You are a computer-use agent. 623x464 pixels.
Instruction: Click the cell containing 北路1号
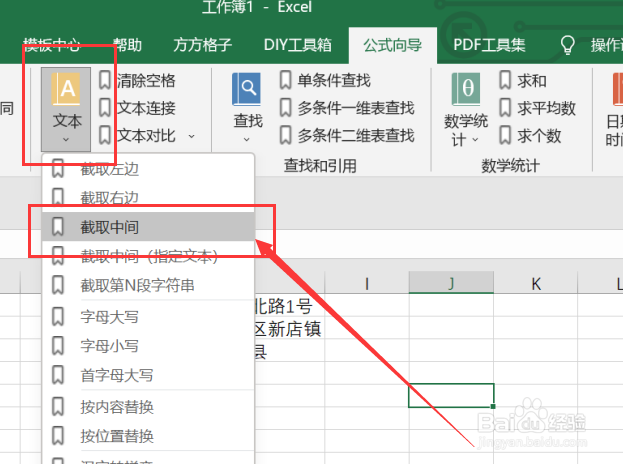pos(289,305)
